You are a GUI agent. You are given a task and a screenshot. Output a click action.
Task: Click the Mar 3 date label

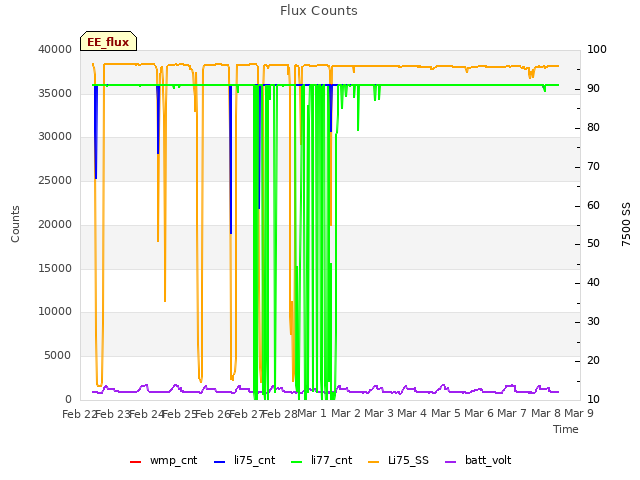point(379,413)
